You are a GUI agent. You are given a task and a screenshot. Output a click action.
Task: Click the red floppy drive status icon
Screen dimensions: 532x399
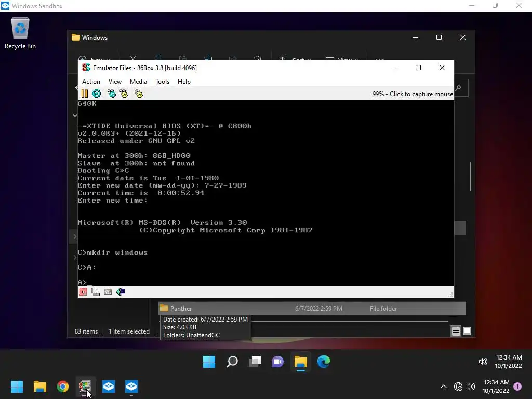83,292
